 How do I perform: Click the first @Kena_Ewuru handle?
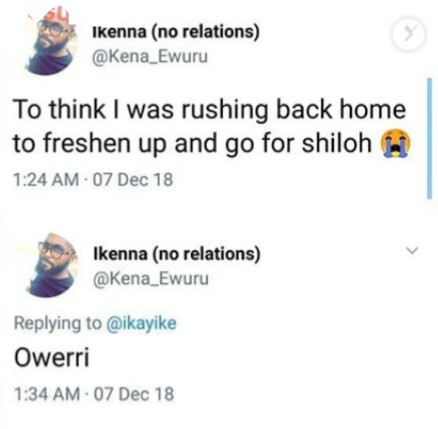(x=149, y=56)
